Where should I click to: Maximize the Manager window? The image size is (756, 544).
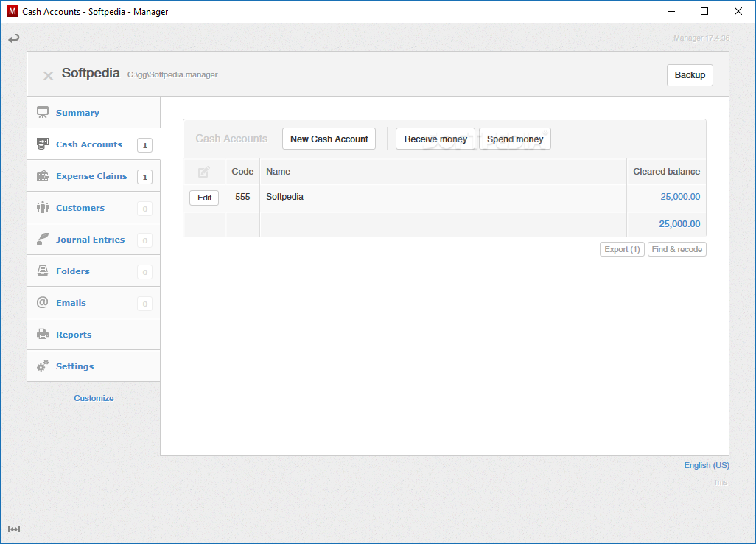[x=704, y=11]
